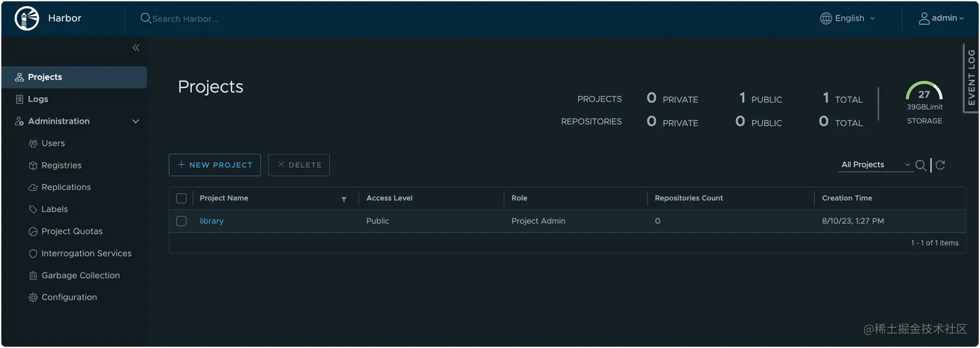This screenshot has height=348, width=980.
Task: Click the Project Admin role cell
Action: (538, 221)
